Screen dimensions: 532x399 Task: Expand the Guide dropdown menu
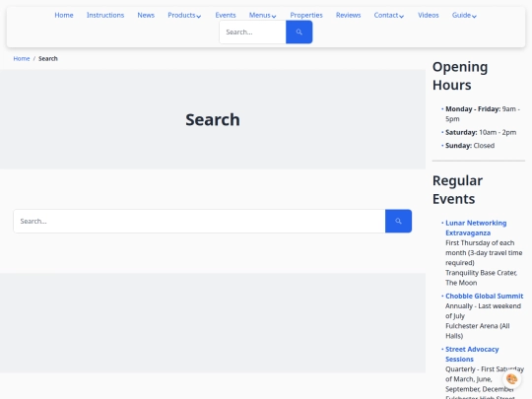click(464, 15)
